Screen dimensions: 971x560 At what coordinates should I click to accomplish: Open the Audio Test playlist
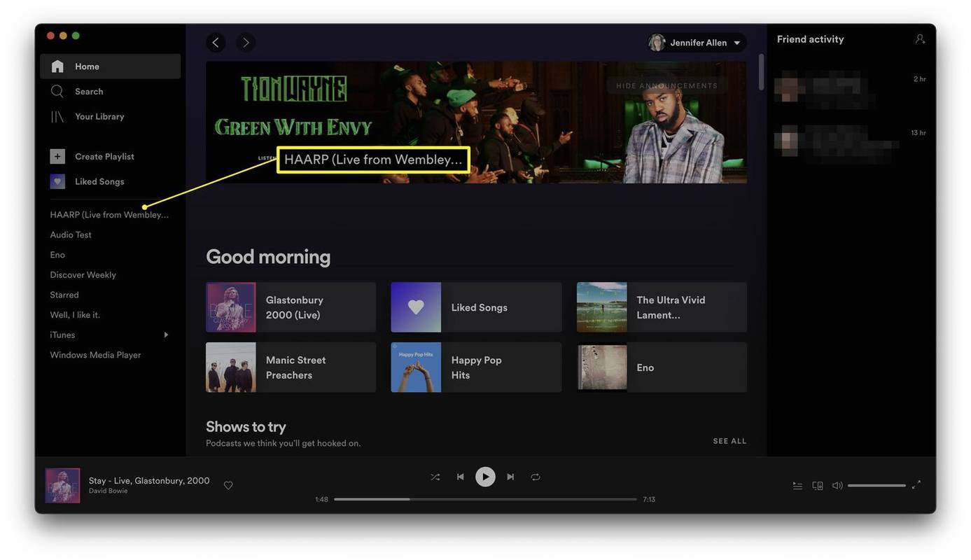(x=71, y=235)
